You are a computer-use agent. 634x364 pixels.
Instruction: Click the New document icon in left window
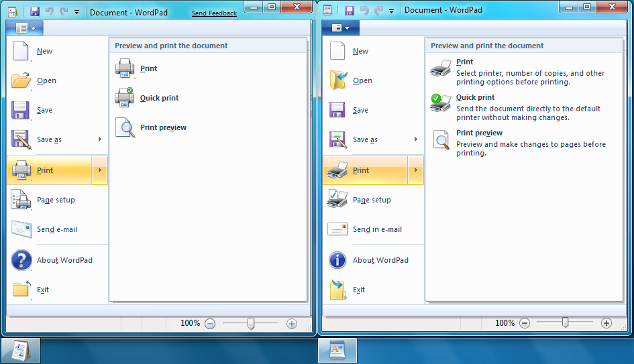click(x=21, y=51)
